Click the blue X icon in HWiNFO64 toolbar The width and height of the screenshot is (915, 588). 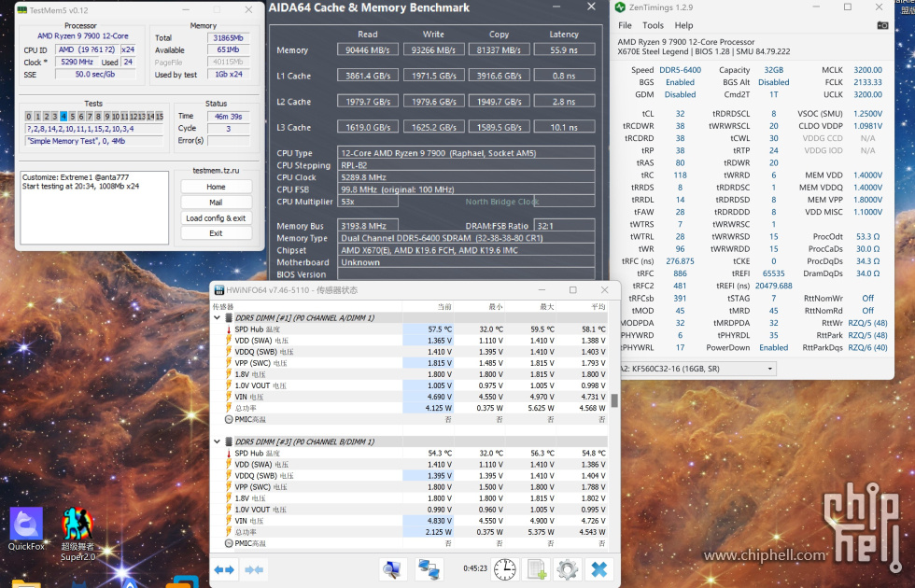(x=598, y=568)
